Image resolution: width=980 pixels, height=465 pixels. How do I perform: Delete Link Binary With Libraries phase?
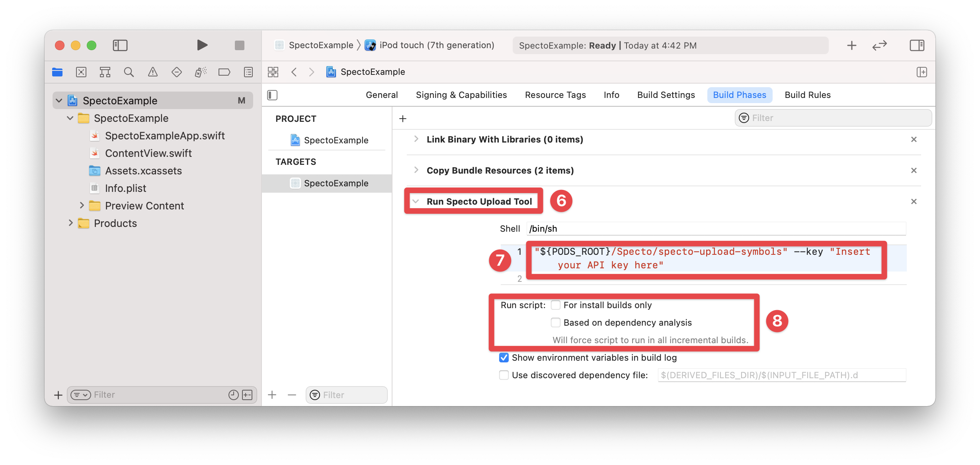click(x=914, y=139)
